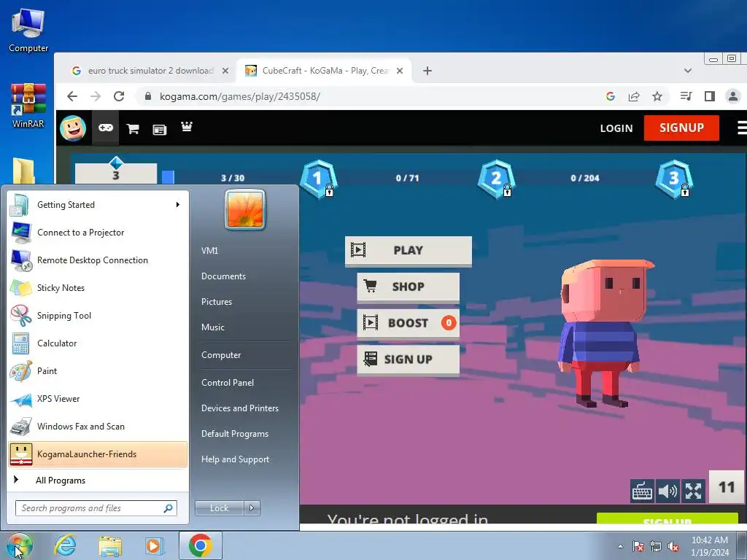This screenshot has height=560, width=747.
Task: Click Search programs and files box
Action: tap(96, 508)
